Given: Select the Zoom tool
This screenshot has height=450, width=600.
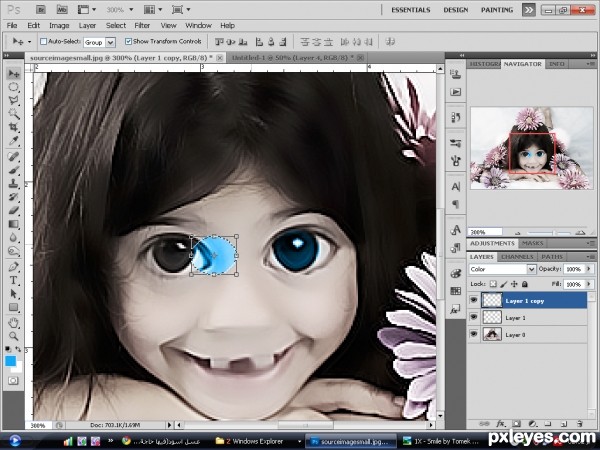Looking at the screenshot, I should pos(13,336).
